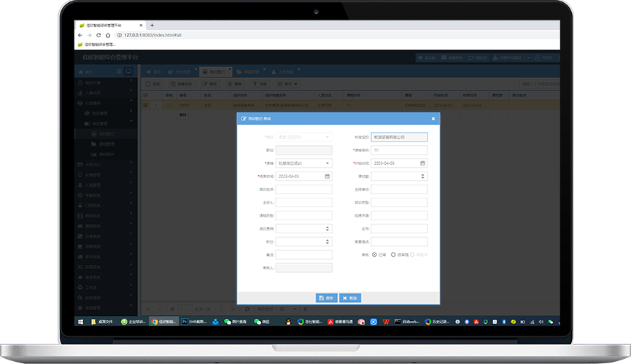Image resolution: width=631 pixels, height=364 pixels.
Task: Click the 培训费用 spinner arrows
Action: [x=327, y=228]
